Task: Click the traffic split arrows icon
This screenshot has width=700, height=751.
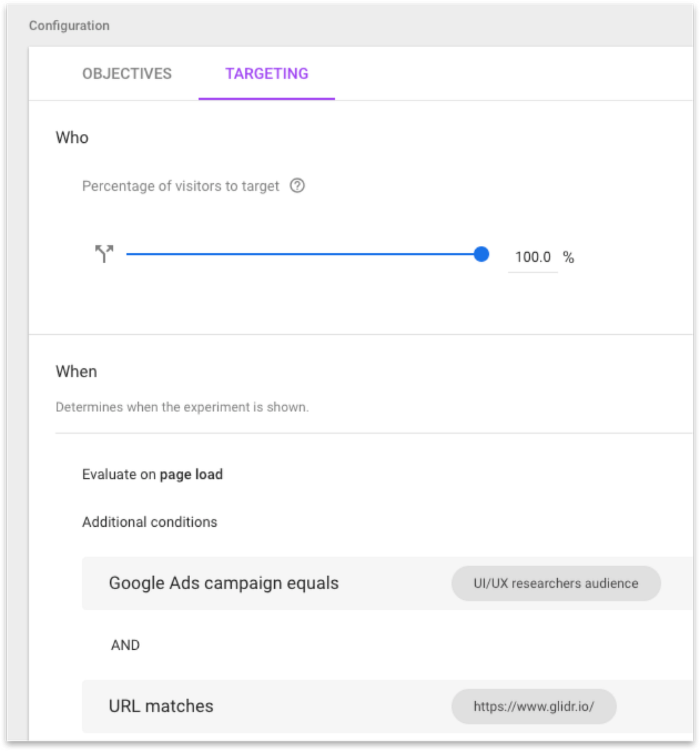Action: (104, 255)
